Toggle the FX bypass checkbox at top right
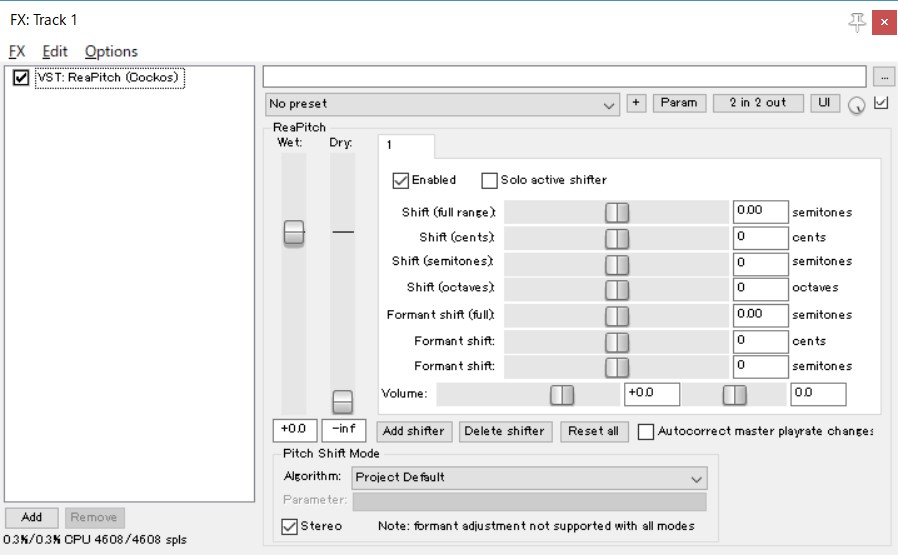The image size is (898, 555). (881, 103)
